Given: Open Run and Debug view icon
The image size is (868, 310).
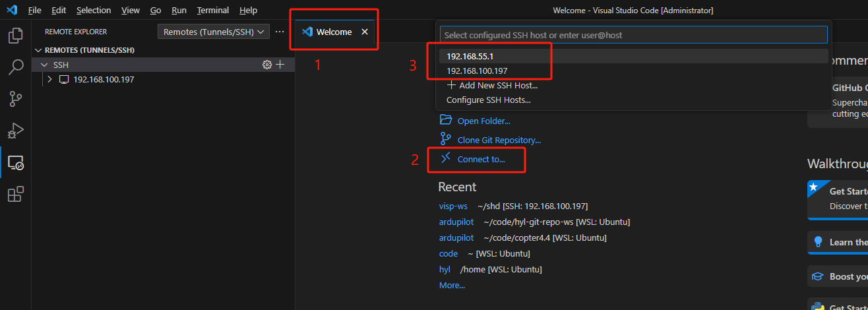Looking at the screenshot, I should (x=15, y=131).
